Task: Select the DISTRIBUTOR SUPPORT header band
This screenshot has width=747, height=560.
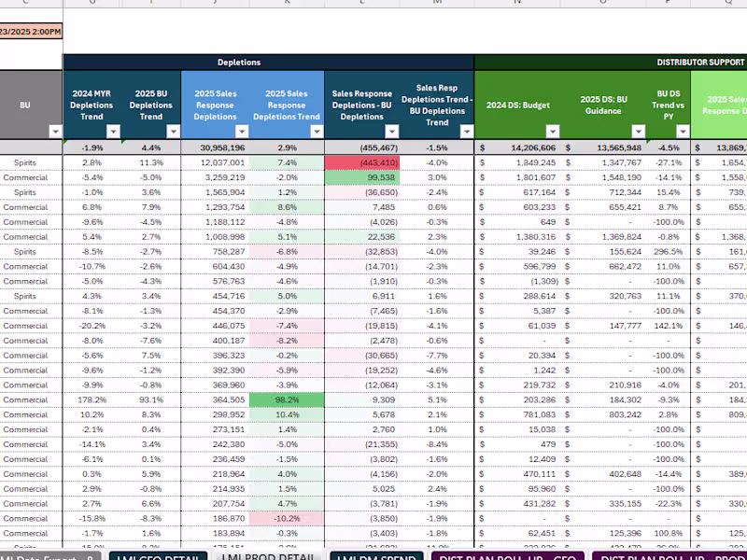Action: coord(611,63)
